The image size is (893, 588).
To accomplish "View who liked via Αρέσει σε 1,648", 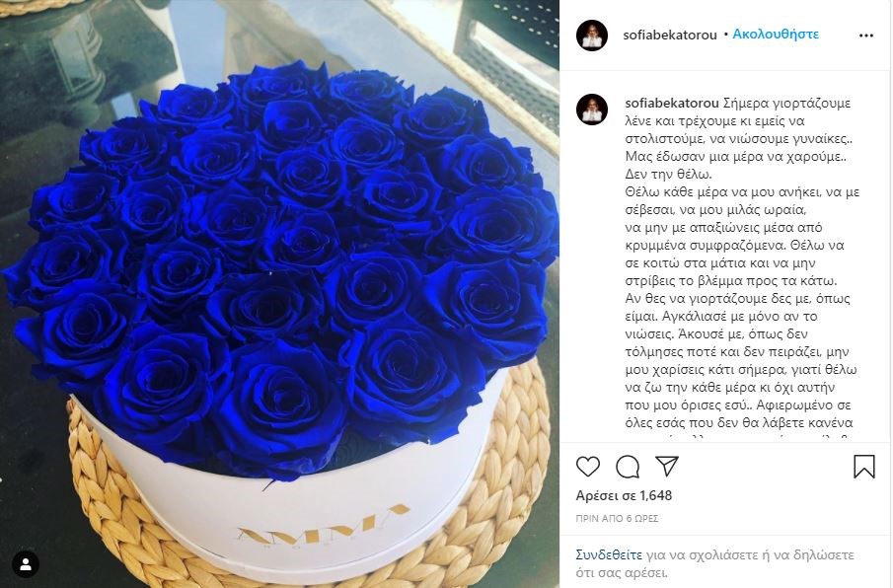I will click(624, 496).
